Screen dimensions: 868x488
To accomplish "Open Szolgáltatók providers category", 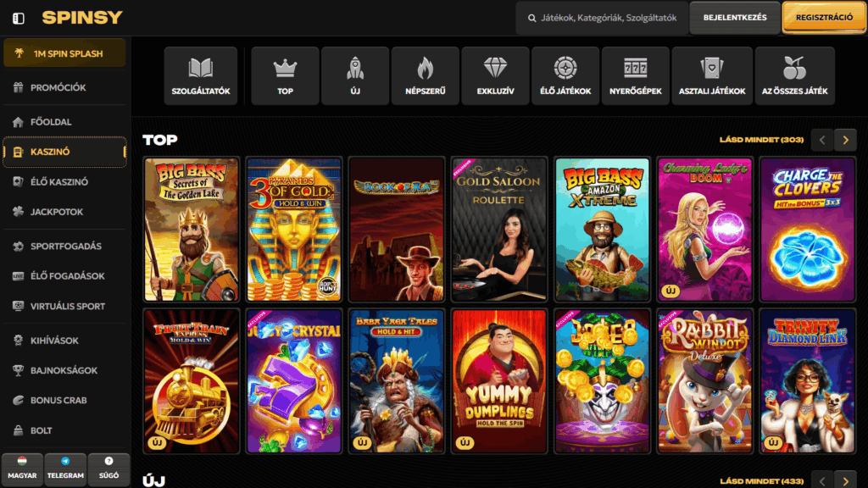I will [200, 75].
